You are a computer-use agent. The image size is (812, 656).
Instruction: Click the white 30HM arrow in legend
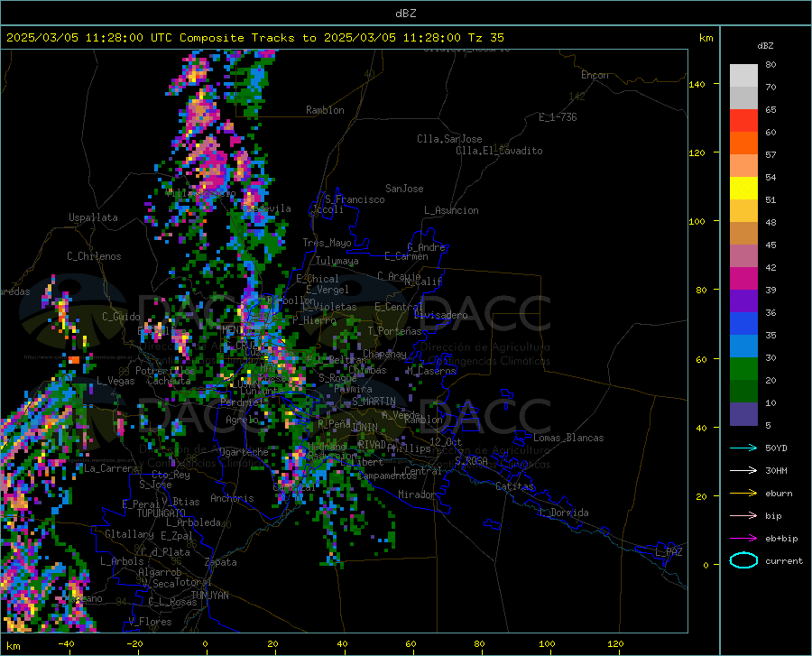743,470
